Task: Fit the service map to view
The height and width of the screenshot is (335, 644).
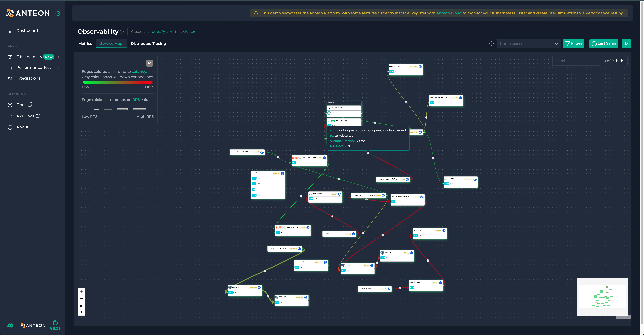Action: click(x=81, y=312)
